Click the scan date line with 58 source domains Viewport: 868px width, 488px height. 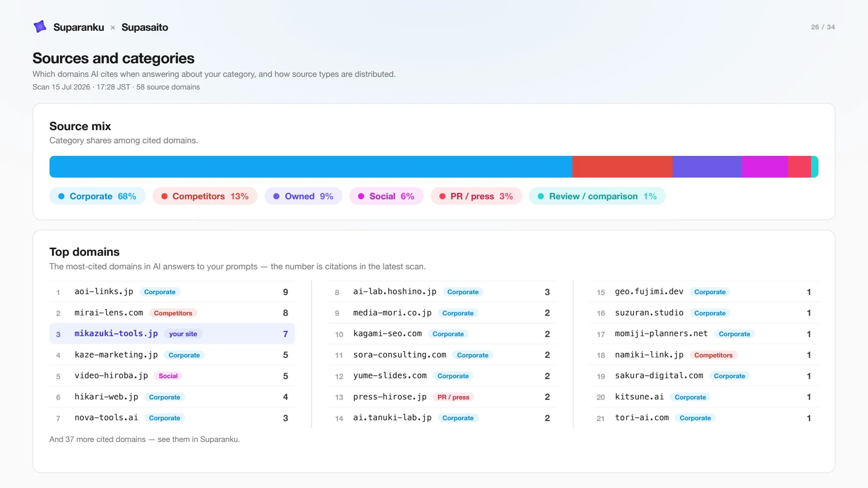(116, 87)
